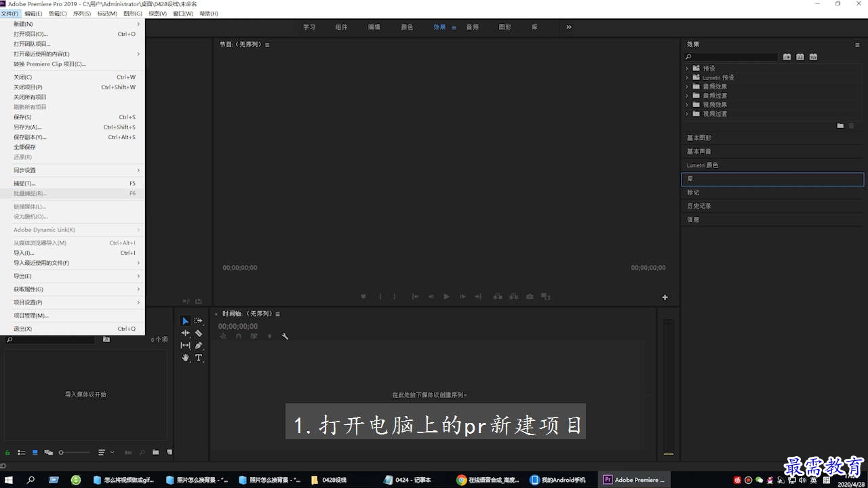Click the YUV effects filter icon

click(x=813, y=57)
